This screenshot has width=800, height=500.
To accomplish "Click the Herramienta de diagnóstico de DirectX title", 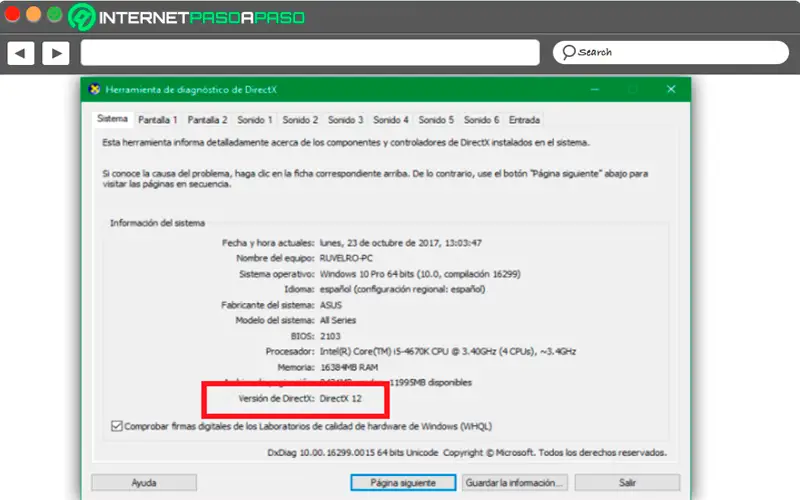I will [x=191, y=89].
